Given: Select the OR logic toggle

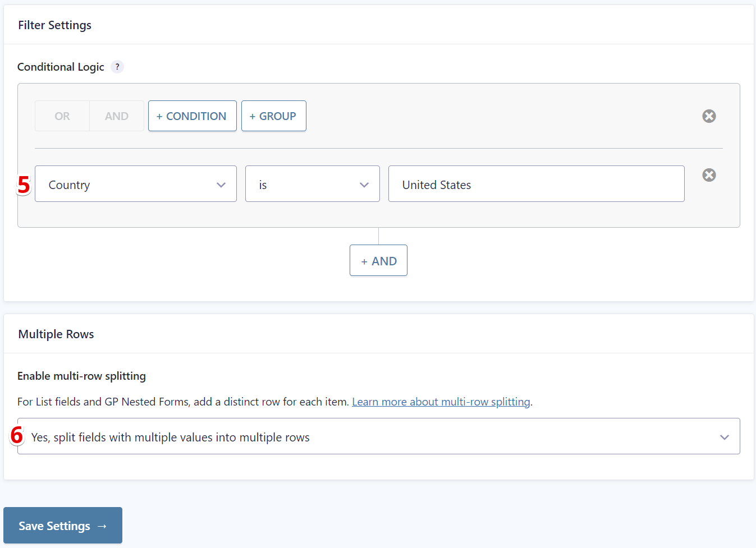Looking at the screenshot, I should click(x=62, y=116).
